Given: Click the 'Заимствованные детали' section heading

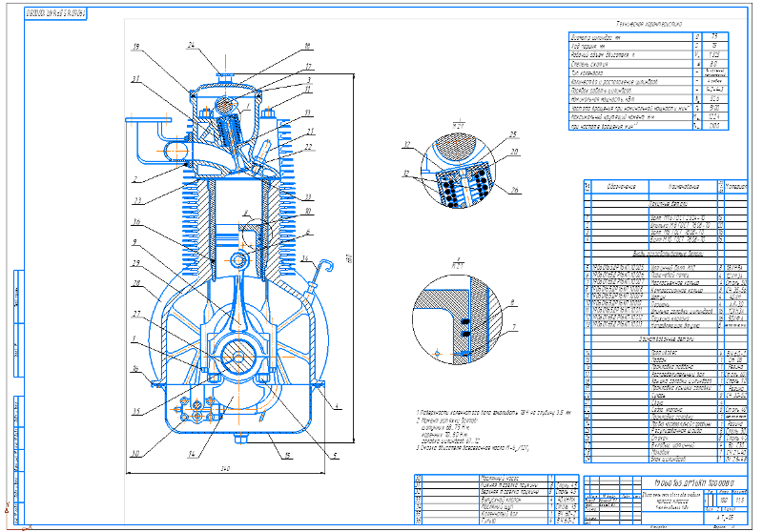Looking at the screenshot, I should (667, 339).
